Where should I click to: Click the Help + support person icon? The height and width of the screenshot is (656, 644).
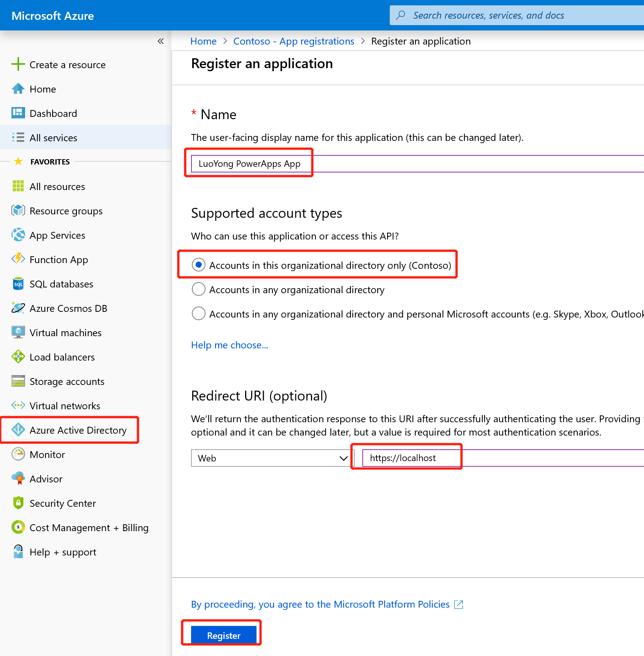tap(18, 552)
